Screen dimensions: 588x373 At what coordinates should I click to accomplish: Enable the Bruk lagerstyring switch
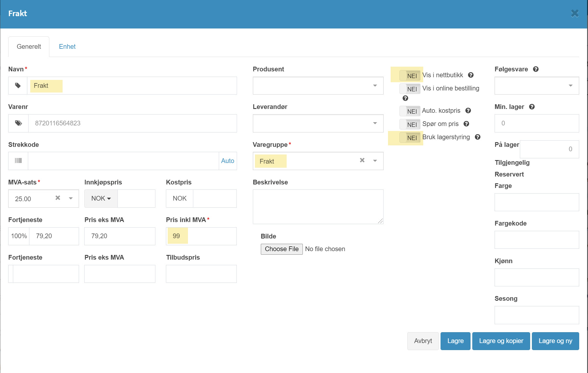tap(410, 138)
